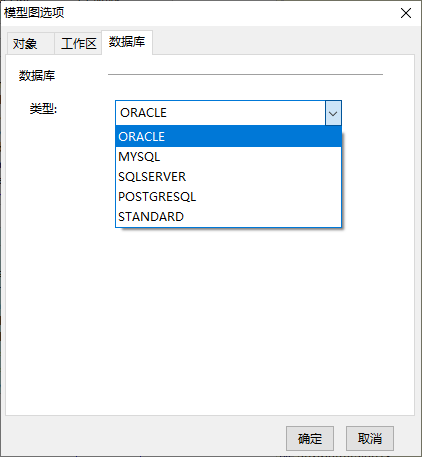Dismiss the dialog using 取消 button

pos(370,438)
